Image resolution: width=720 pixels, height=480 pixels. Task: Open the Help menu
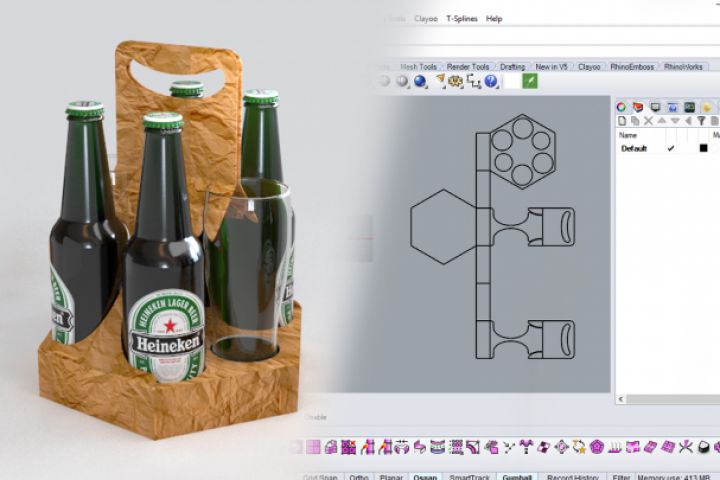tap(494, 19)
